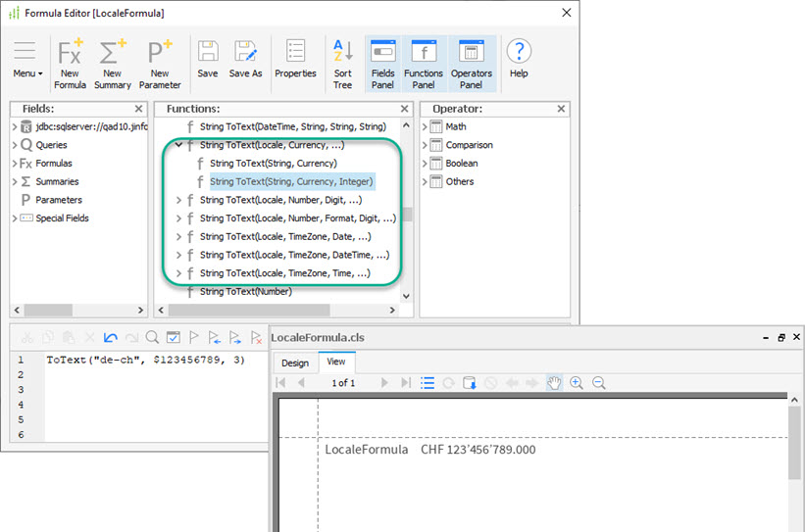Click the formula text on line 1
Viewport: 805px width, 532px height.
click(x=145, y=361)
